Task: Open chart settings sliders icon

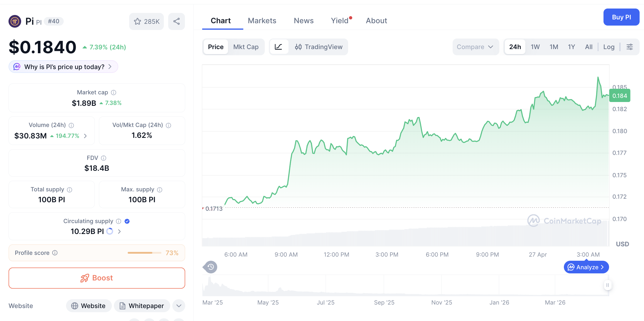Action: (630, 47)
